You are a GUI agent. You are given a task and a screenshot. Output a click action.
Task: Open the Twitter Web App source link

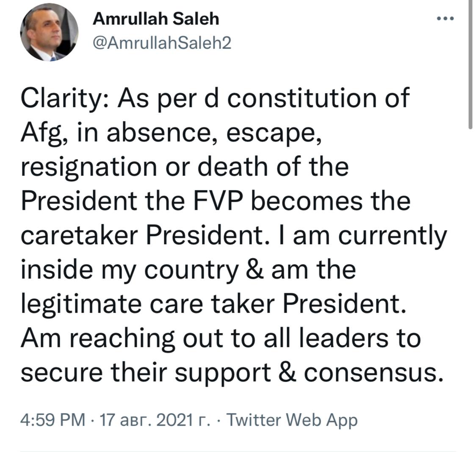[x=292, y=420]
